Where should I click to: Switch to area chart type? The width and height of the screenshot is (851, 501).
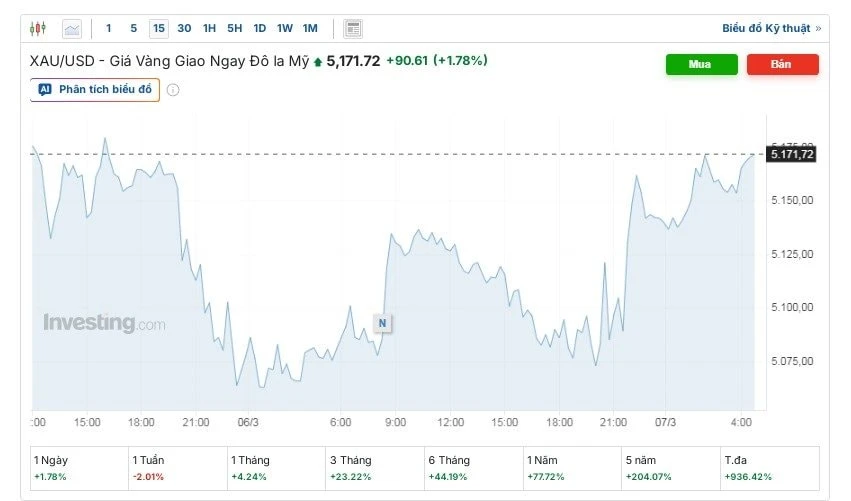coord(71,28)
